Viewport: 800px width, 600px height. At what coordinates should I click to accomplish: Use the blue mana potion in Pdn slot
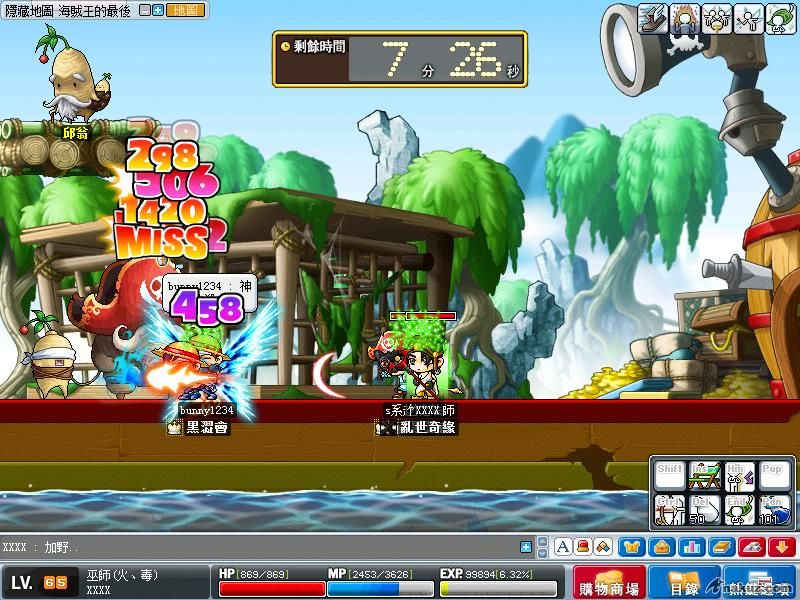point(775,510)
